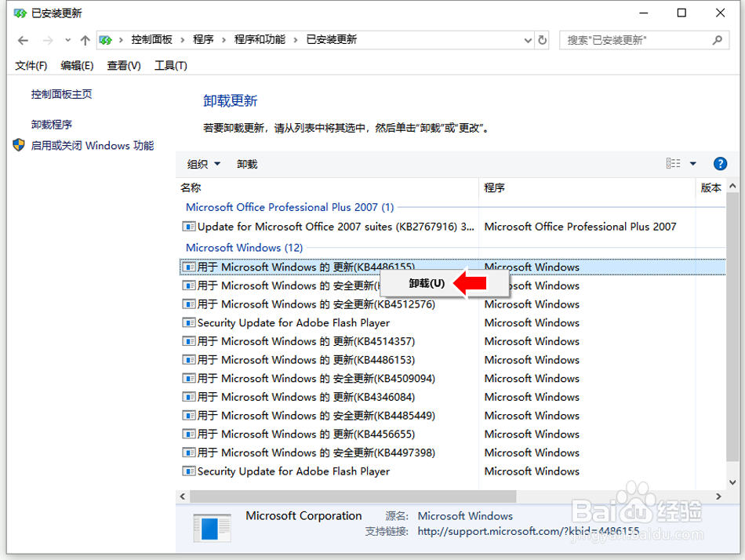745x560 pixels.
Task: Select the 安全更新 KB4509094 row
Action: 452,378
